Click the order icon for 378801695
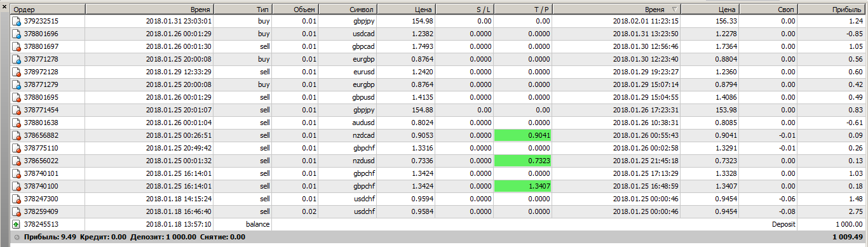Screen dimensions: 868x247 click(x=17, y=97)
